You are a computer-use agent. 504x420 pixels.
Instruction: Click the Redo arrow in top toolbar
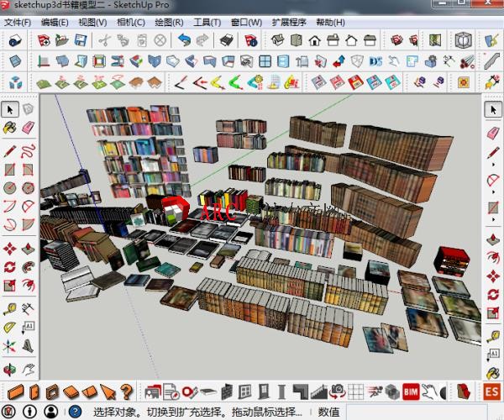202,39
